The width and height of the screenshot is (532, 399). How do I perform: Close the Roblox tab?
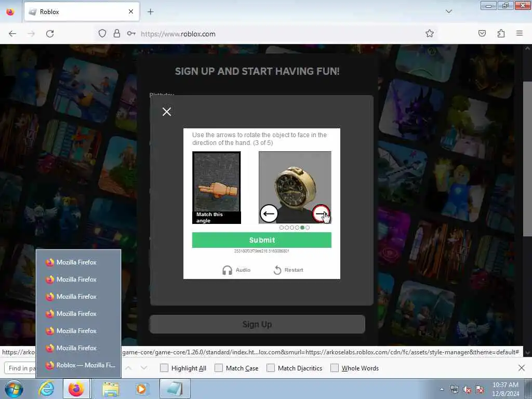[131, 11]
